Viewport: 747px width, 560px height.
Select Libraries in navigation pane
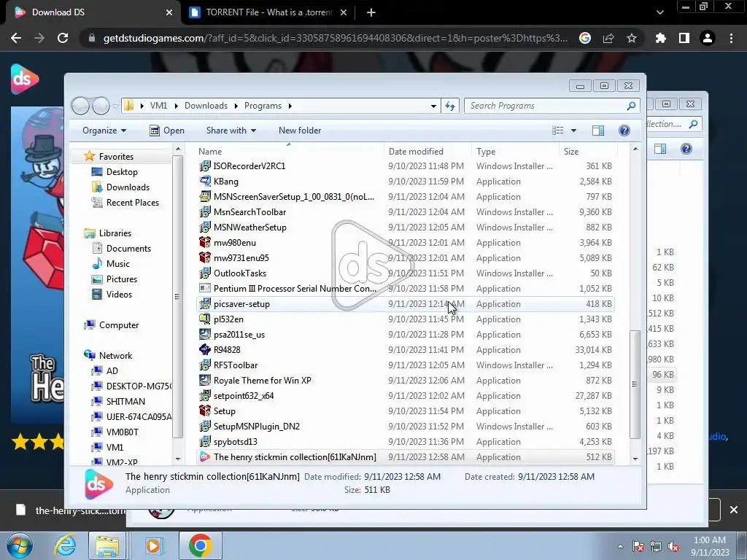(x=115, y=233)
